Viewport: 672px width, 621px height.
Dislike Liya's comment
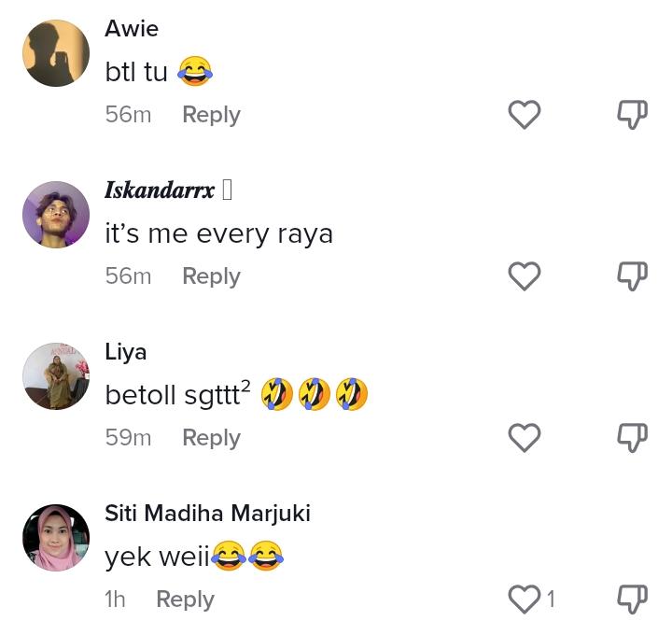632,438
